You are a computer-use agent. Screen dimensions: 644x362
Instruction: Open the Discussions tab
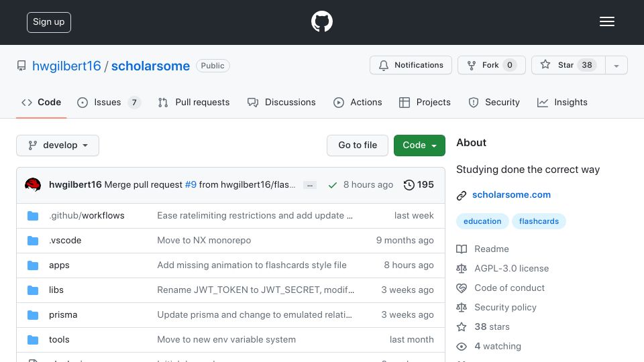tap(281, 102)
